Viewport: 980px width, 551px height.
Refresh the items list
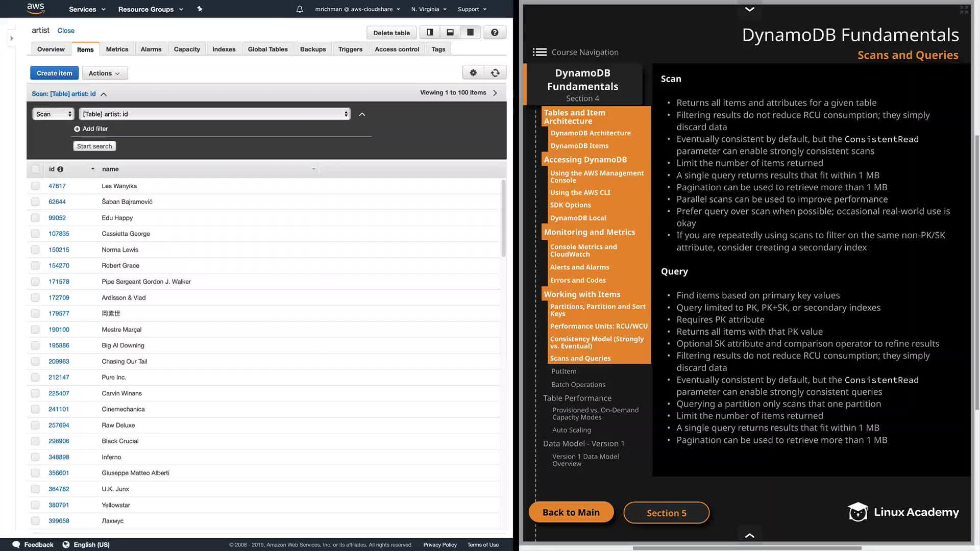click(x=495, y=73)
